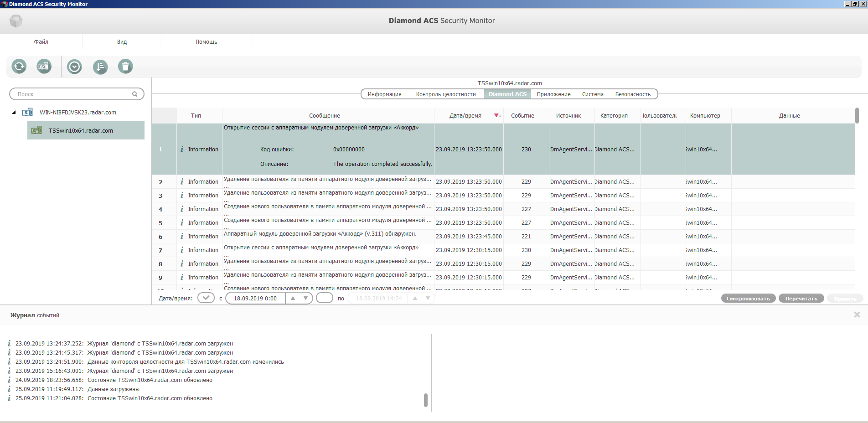The height and width of the screenshot is (423, 868).
Task: Increase the start date with up arrow
Action: (293, 298)
